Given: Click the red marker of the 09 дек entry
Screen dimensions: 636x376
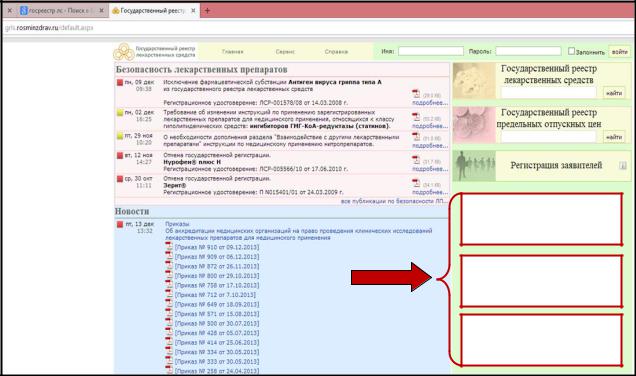Looking at the screenshot, I should [120, 82].
